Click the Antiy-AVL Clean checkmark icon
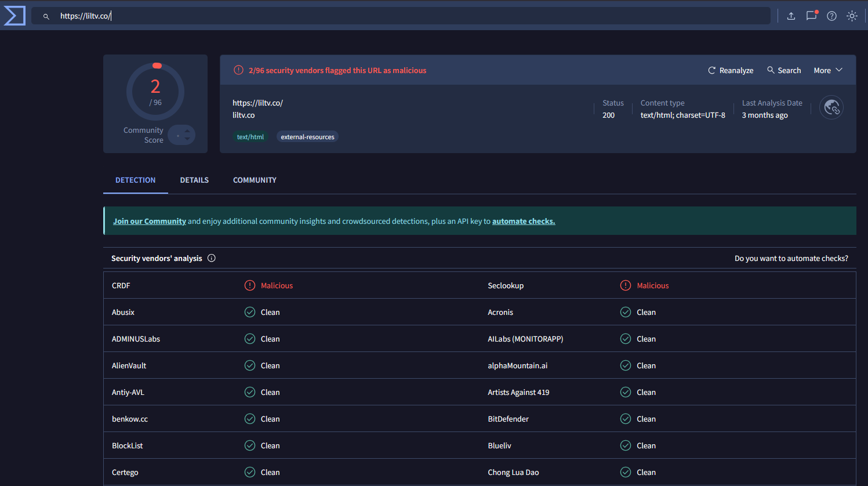Screen dimensions: 868x486 (250, 392)
